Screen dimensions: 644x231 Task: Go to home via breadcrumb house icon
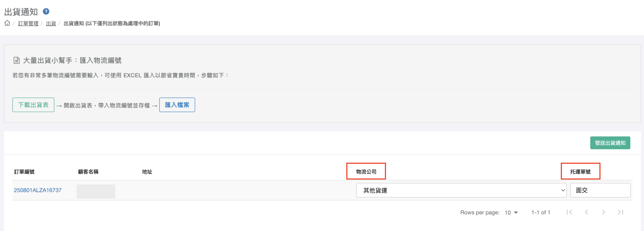tap(7, 23)
